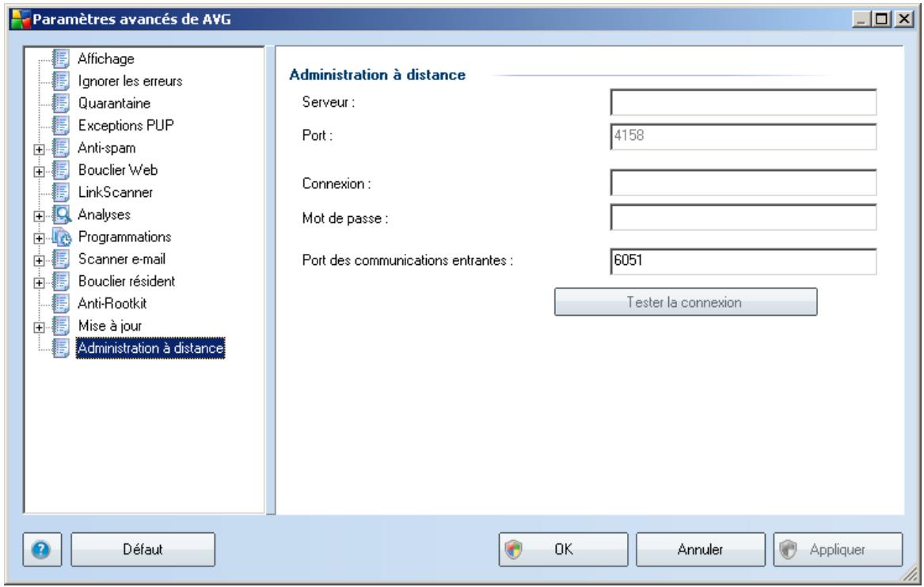The height and width of the screenshot is (587, 924).
Task: Confirm with the OK button
Action: click(564, 550)
